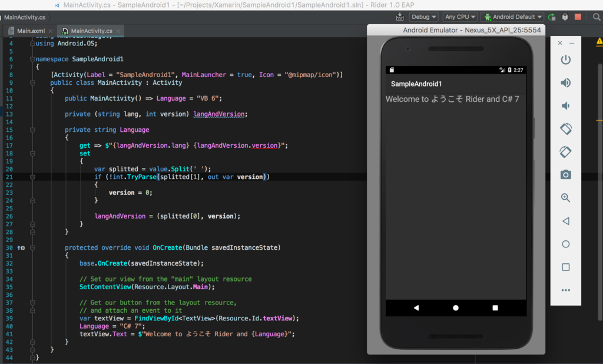Screen dimensions: 603x364
Task: Click the yellow warning indicator above the scrollbar
Action: pos(599,41)
